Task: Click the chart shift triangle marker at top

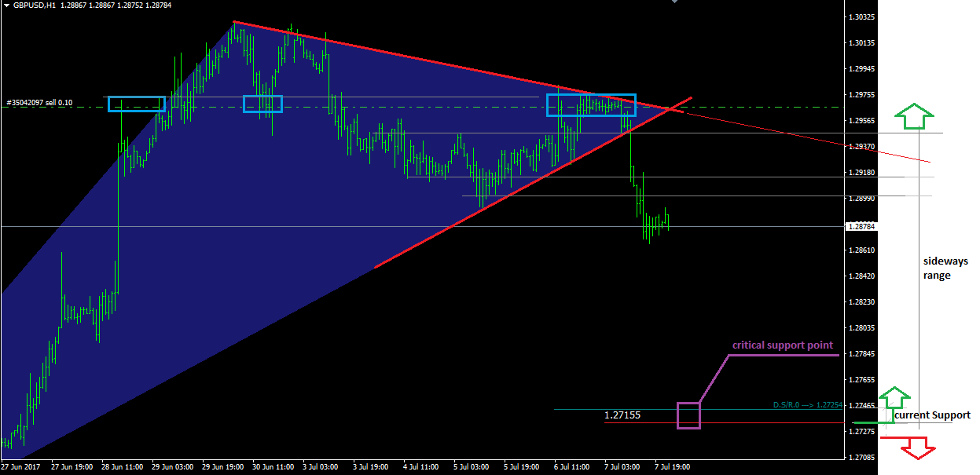Action: [x=673, y=2]
